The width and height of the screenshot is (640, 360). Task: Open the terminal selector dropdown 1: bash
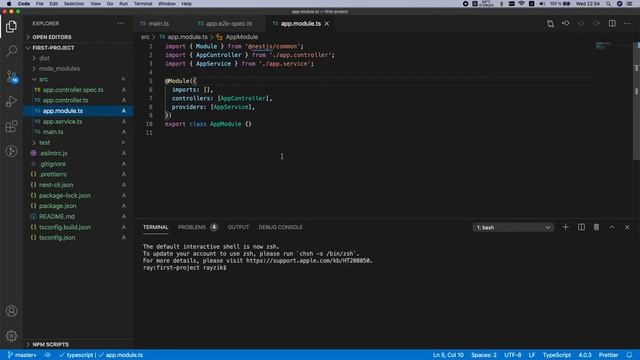click(513, 227)
